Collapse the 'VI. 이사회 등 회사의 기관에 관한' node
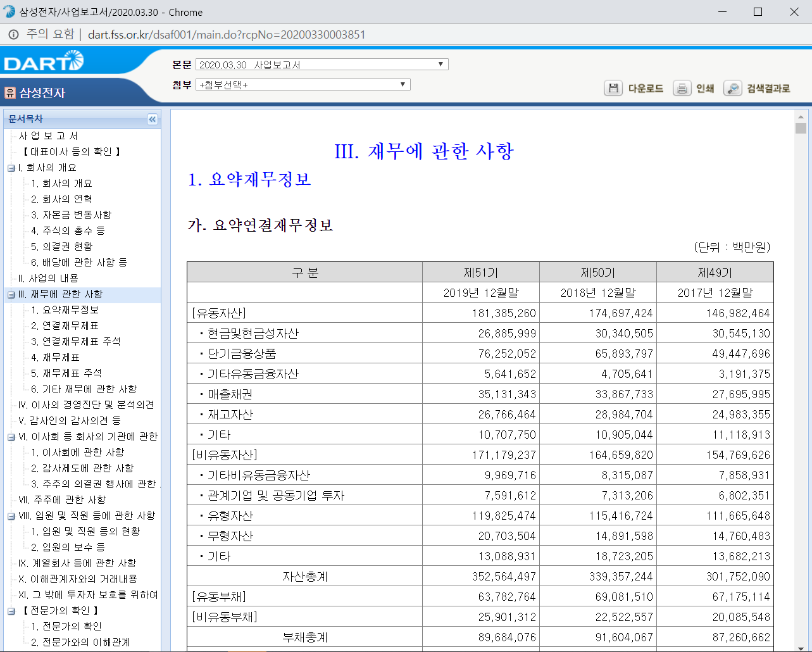This screenshot has height=652, width=812. tap(11, 437)
